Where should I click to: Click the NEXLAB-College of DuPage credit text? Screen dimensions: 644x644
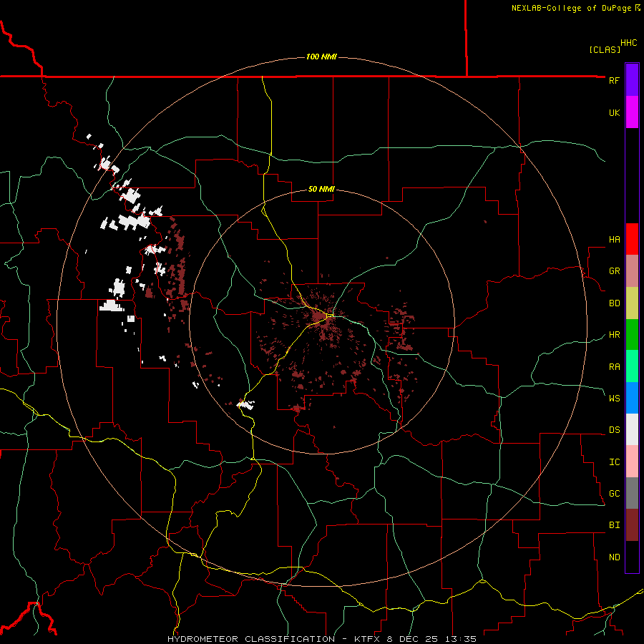pos(571,8)
